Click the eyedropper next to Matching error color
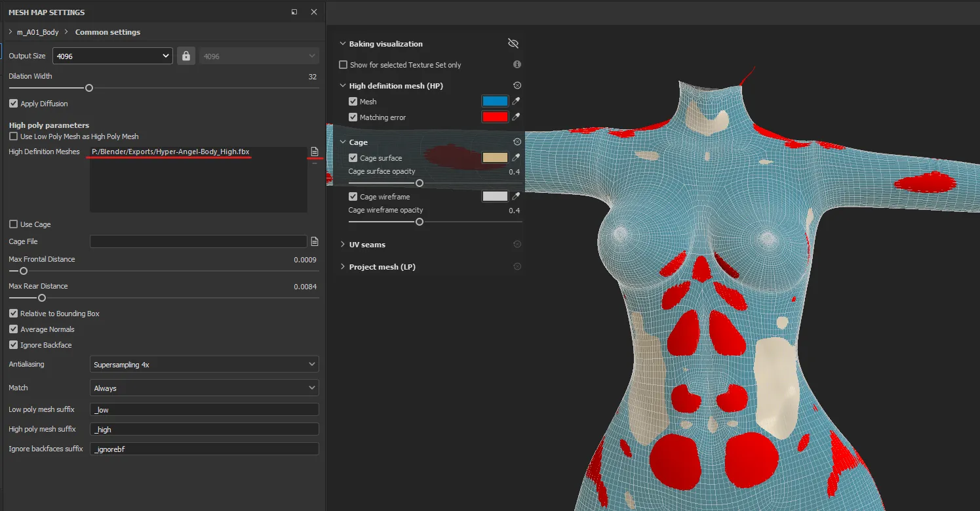This screenshot has height=511, width=980. [517, 117]
